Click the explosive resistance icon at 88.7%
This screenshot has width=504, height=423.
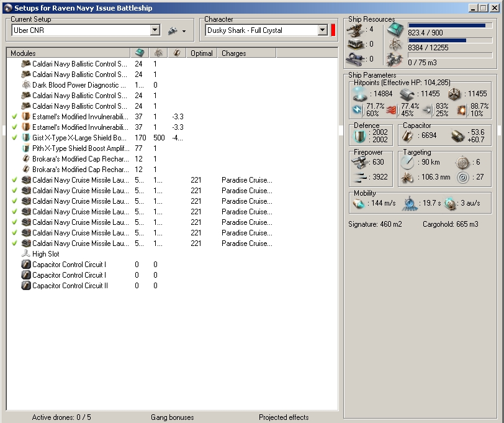pyautogui.click(x=462, y=110)
